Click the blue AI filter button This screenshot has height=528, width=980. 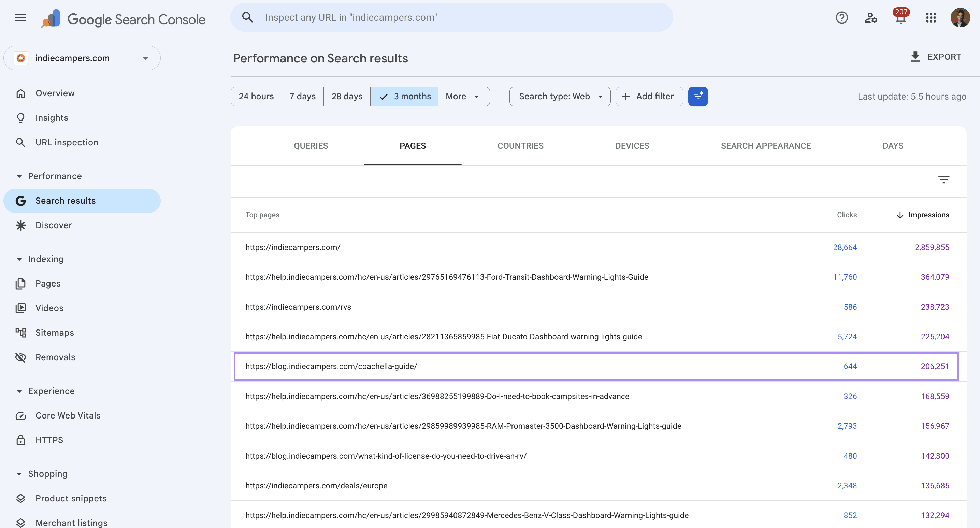point(698,96)
